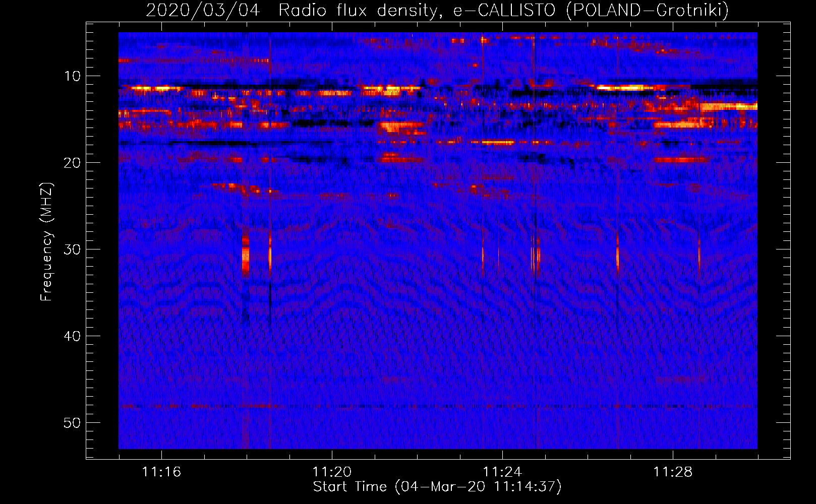Click the 11:28 time tick label
Viewport: 816px width, 504px height.
tap(673, 472)
